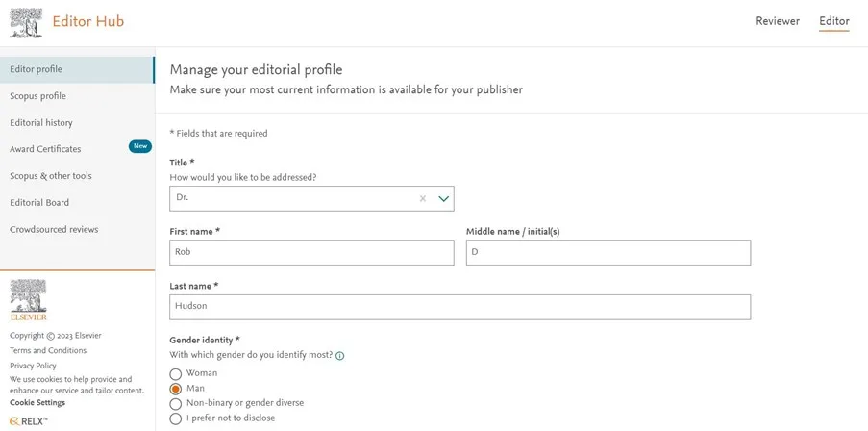Expand the Title dropdown arrow

444,198
